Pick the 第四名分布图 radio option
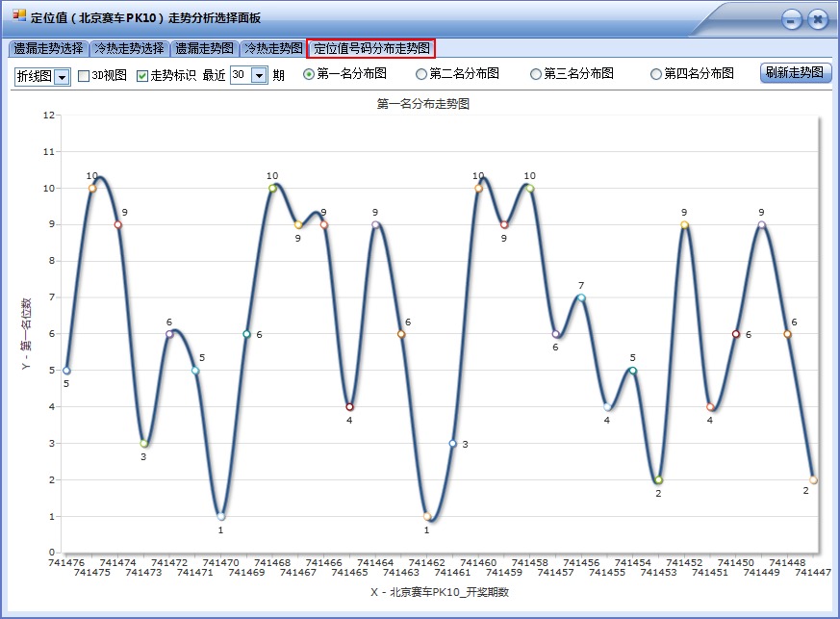Screen dimensions: 840x619 click(656, 74)
